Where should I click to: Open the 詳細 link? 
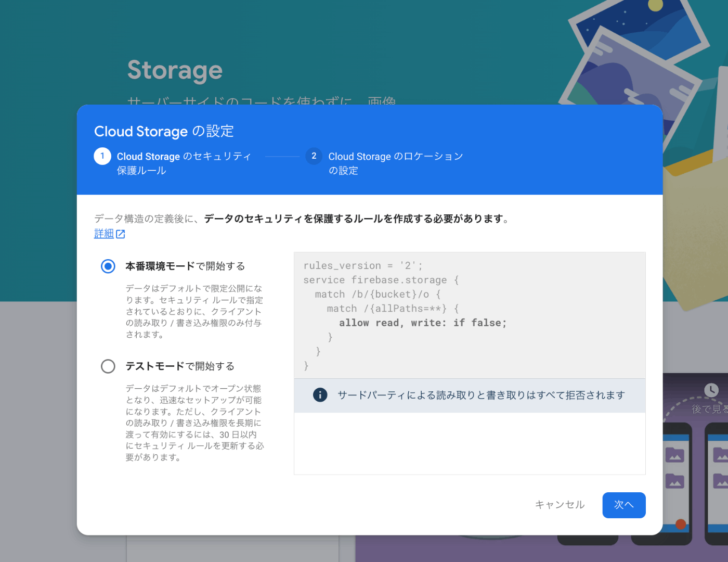[104, 234]
